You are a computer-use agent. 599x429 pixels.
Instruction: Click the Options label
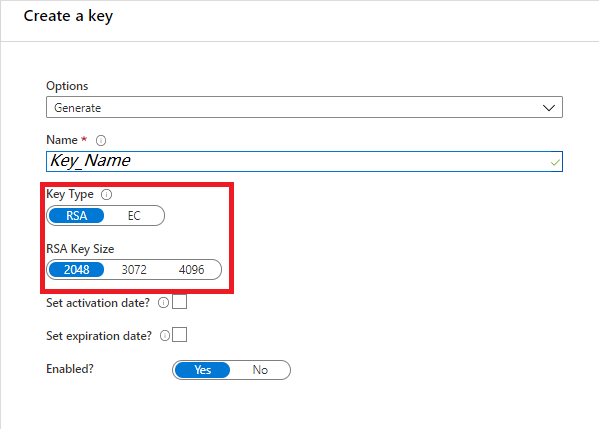67,86
